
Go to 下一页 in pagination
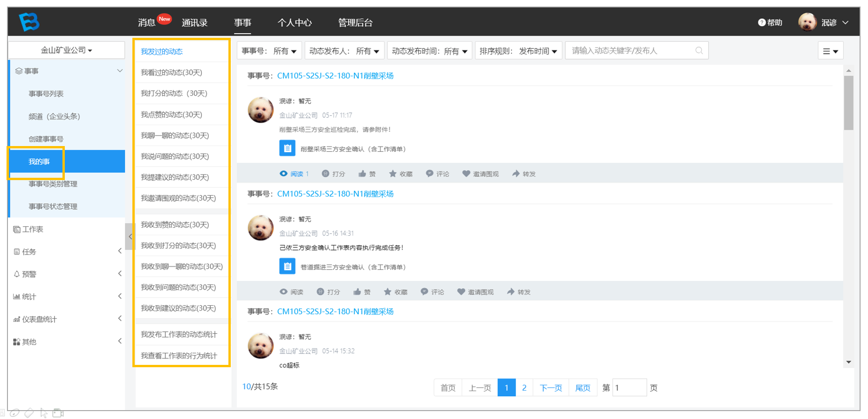tap(551, 388)
